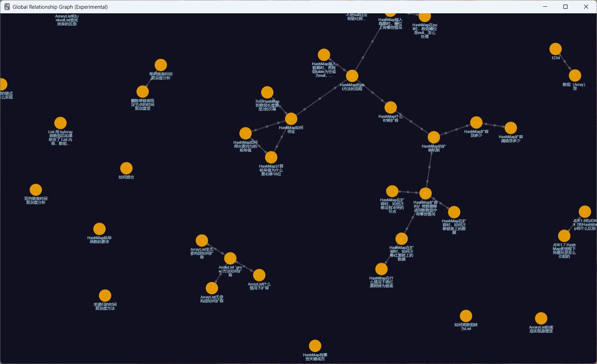Image resolution: width=597 pixels, height=364 pixels.
Task: Select the "ArrayList的底层实现原理是" node
Action: (541, 318)
